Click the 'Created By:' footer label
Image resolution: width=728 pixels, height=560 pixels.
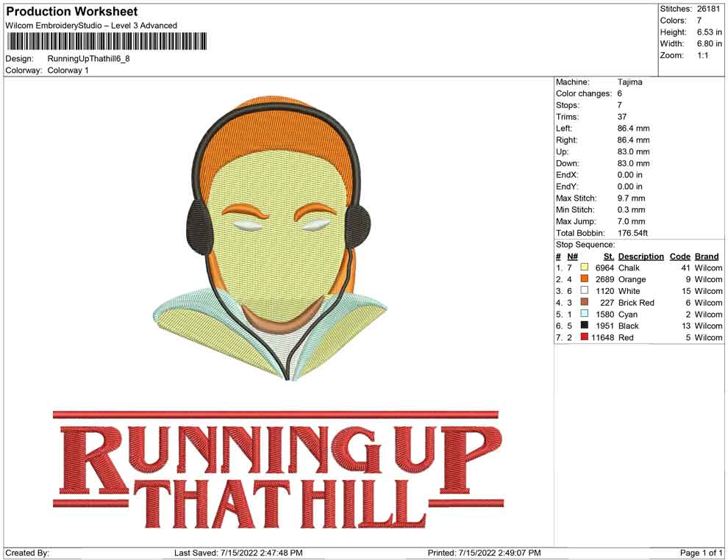point(27,553)
